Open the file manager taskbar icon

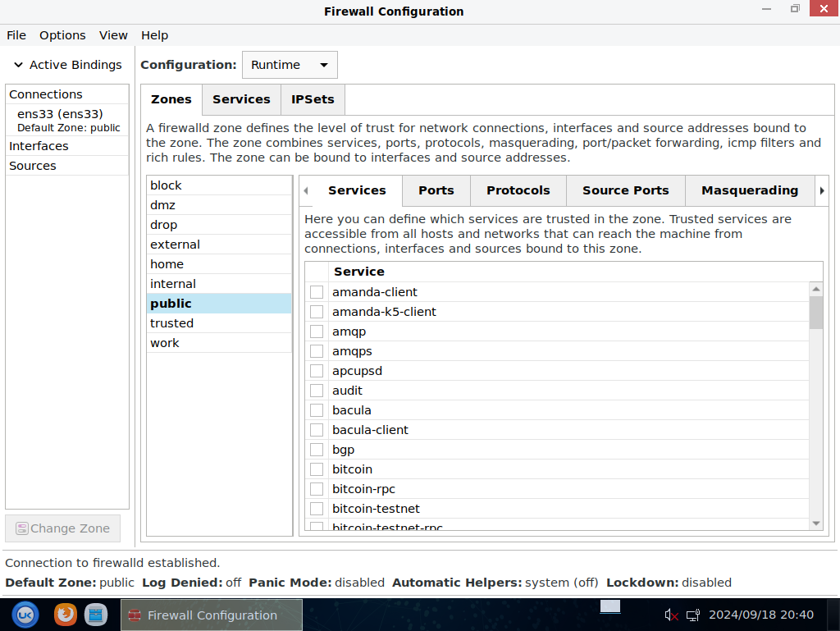[x=96, y=614]
